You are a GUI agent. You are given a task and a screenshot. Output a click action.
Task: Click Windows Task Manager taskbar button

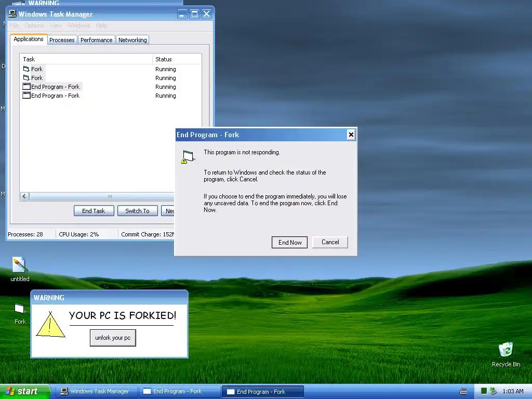click(x=96, y=391)
